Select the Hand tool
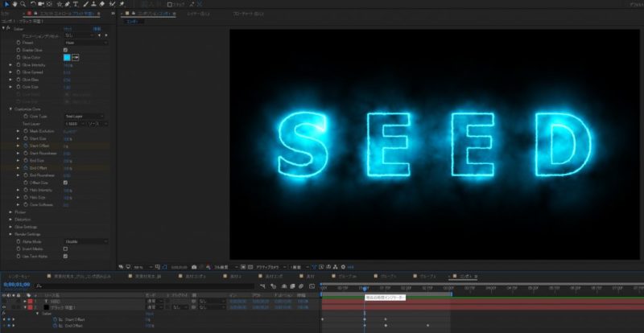The image size is (644, 333). tap(13, 5)
